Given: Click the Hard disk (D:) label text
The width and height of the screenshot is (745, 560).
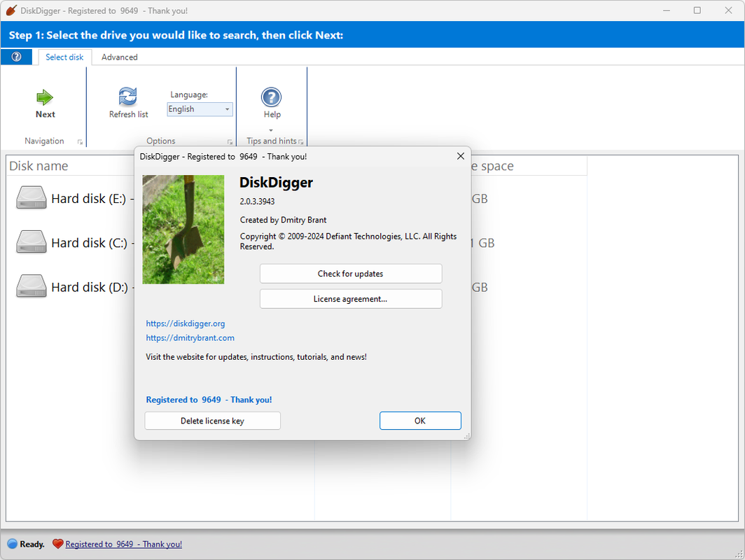Looking at the screenshot, I should (x=90, y=287).
